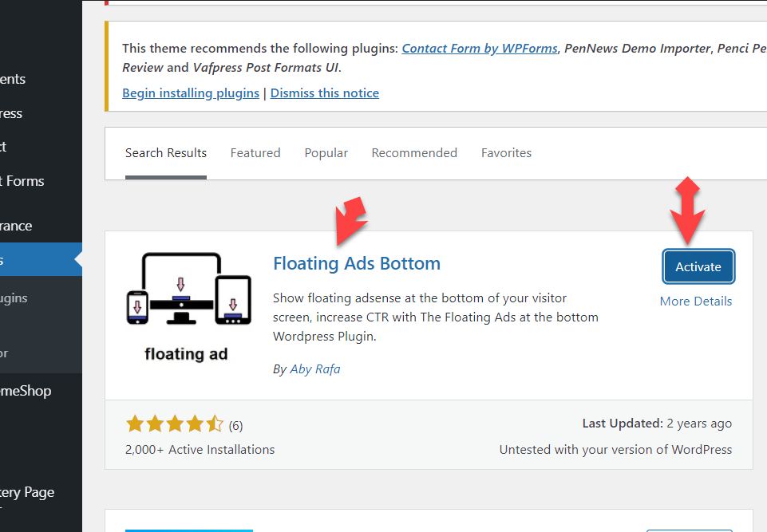Image resolution: width=767 pixels, height=532 pixels.
Task: Open the Floating Ads Bottom title link
Action: (x=356, y=264)
